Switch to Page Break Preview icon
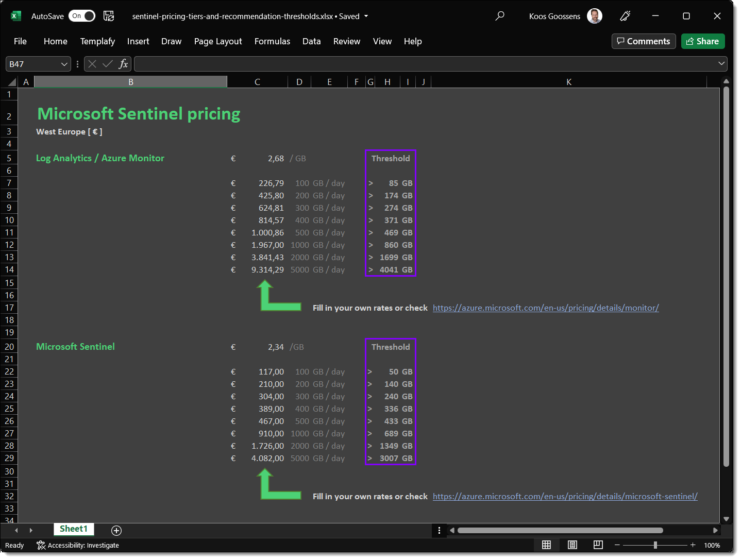 coord(598,545)
